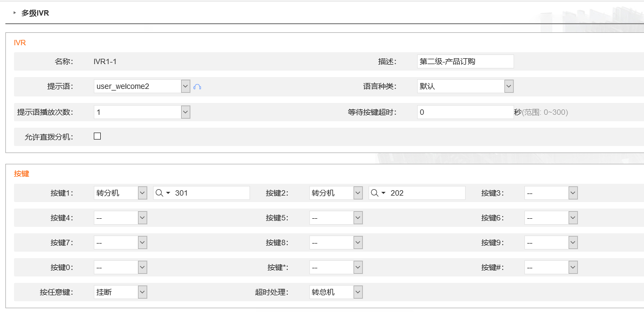644x312 pixels.
Task: Open the 按任意键 挂断 dropdown
Action: [120, 292]
